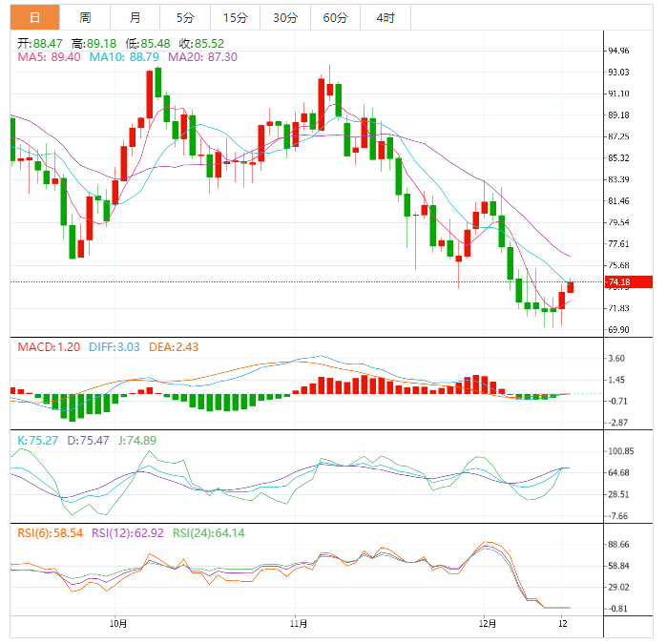Select the 日 daily chart tab
The image size is (667, 644).
[x=35, y=17]
